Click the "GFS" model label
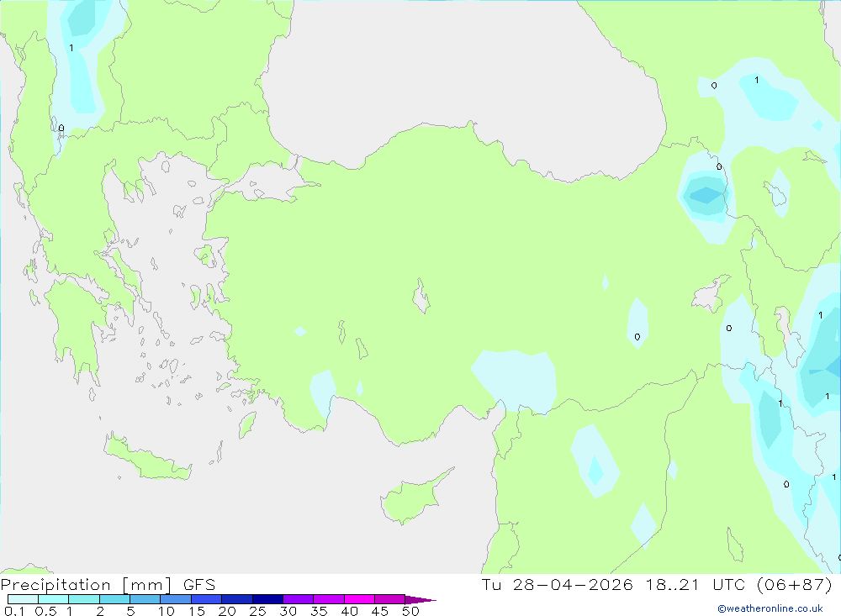The height and width of the screenshot is (616, 841). pyautogui.click(x=199, y=585)
